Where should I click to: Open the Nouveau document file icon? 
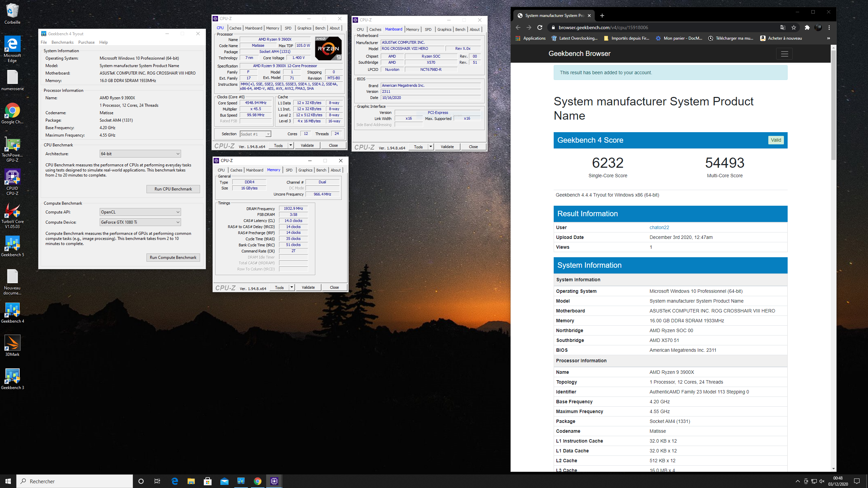(12, 282)
